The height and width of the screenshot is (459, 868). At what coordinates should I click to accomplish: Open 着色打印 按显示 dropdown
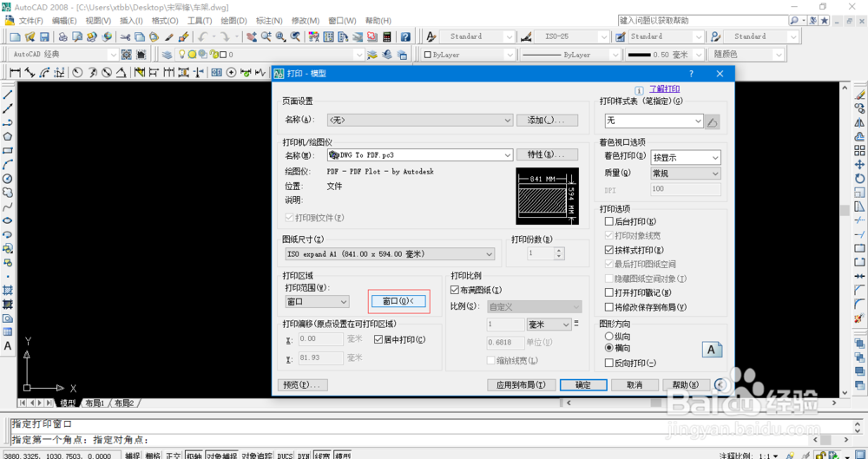pos(686,158)
